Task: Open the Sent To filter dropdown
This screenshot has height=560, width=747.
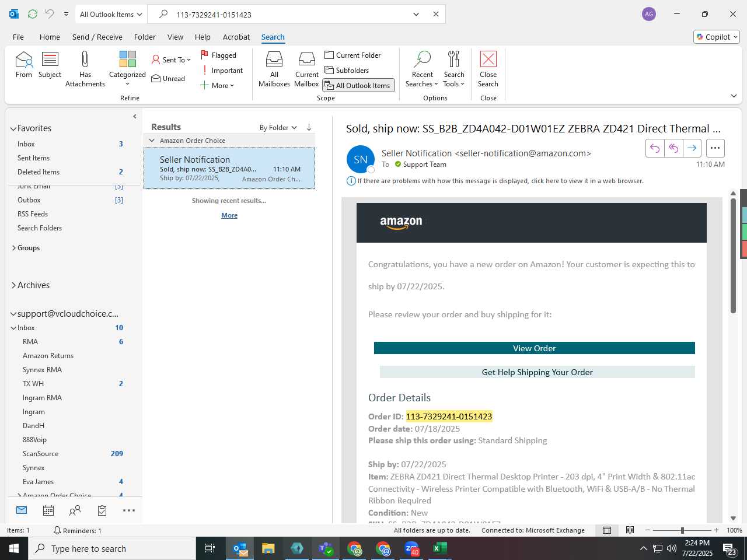Action: tap(171, 60)
